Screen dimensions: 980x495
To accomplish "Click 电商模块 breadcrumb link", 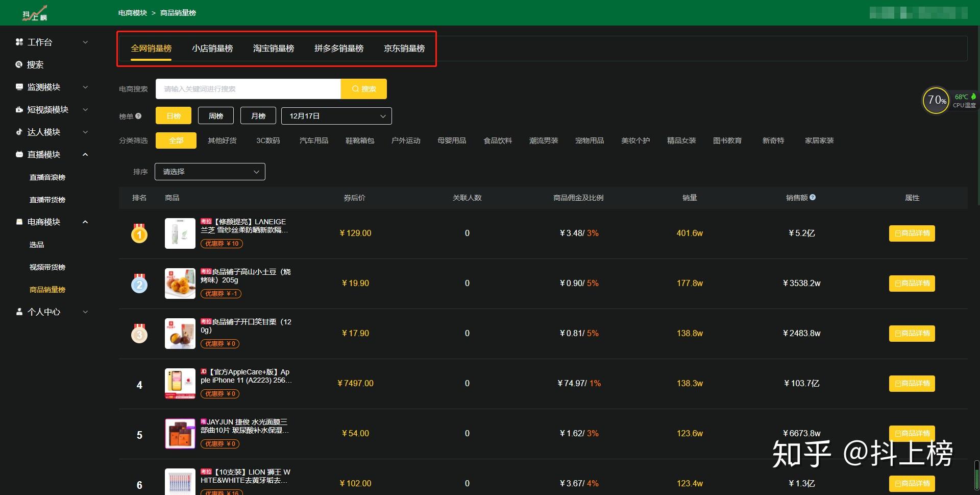I will click(133, 13).
